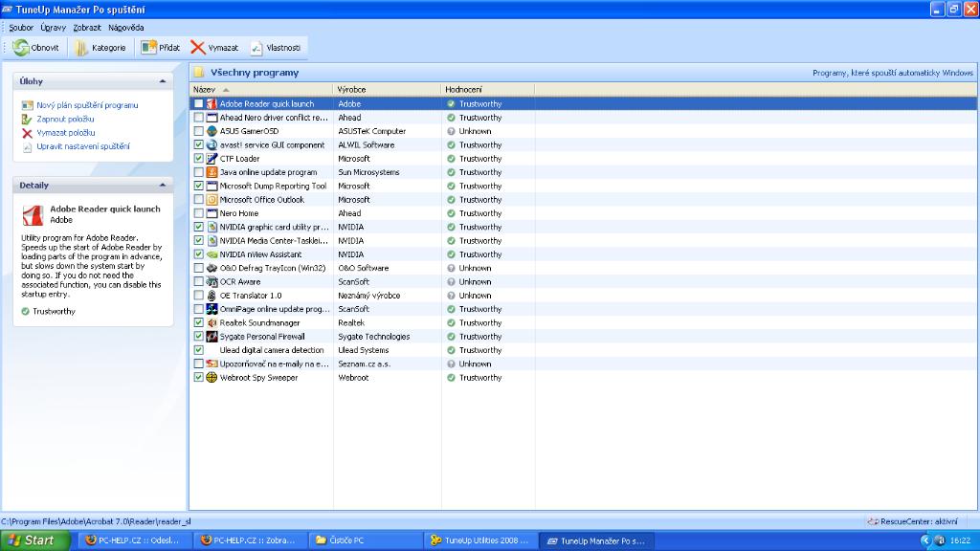Open the Nápověda menu
980x551 pixels.
pyautogui.click(x=126, y=28)
